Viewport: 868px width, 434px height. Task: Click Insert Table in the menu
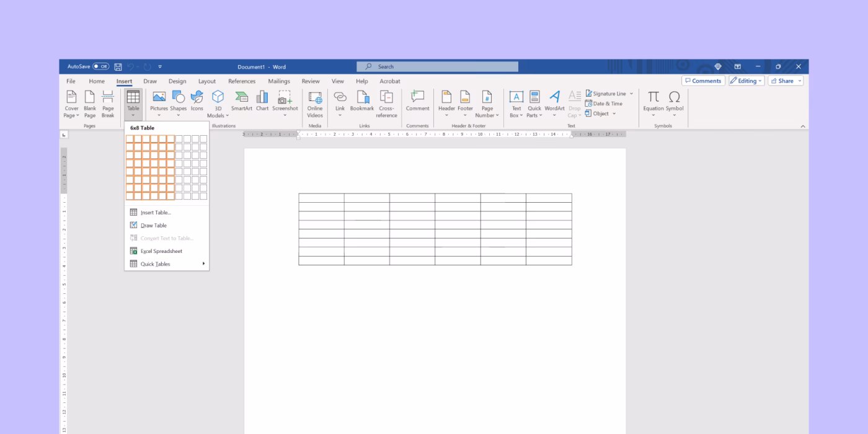coord(155,212)
